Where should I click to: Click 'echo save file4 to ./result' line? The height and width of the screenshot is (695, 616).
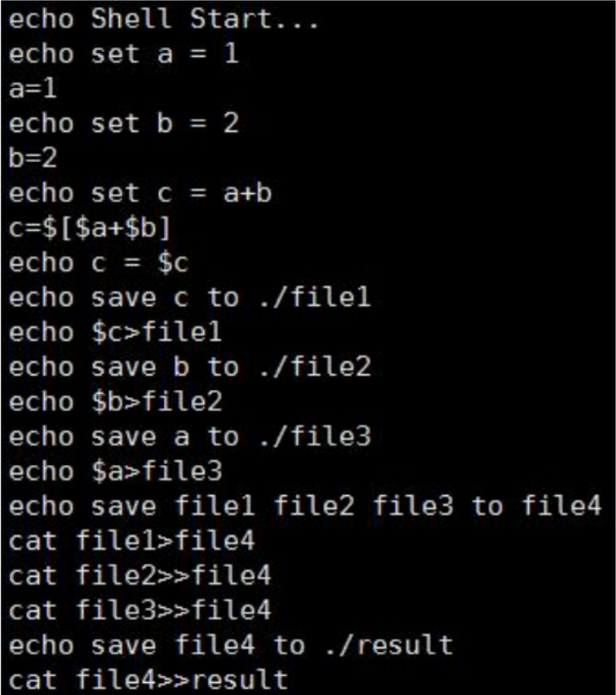(x=231, y=645)
